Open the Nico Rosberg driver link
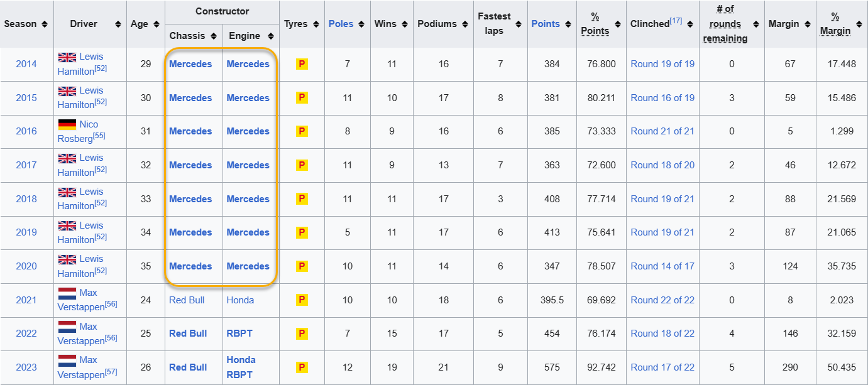 tap(78, 131)
